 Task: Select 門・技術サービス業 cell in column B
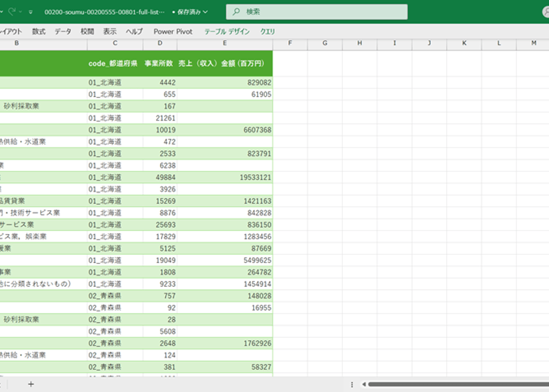point(43,213)
